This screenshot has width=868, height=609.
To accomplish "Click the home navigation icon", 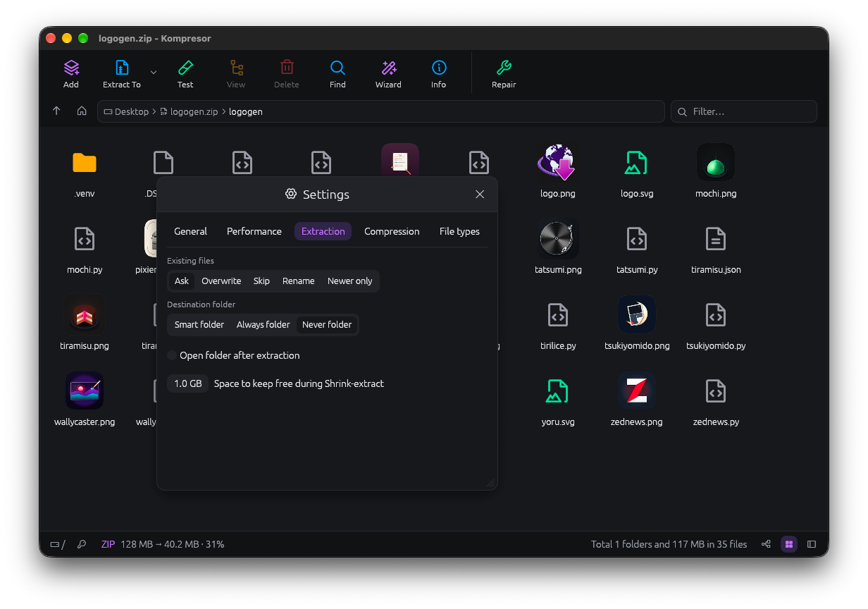I will pos(82,111).
